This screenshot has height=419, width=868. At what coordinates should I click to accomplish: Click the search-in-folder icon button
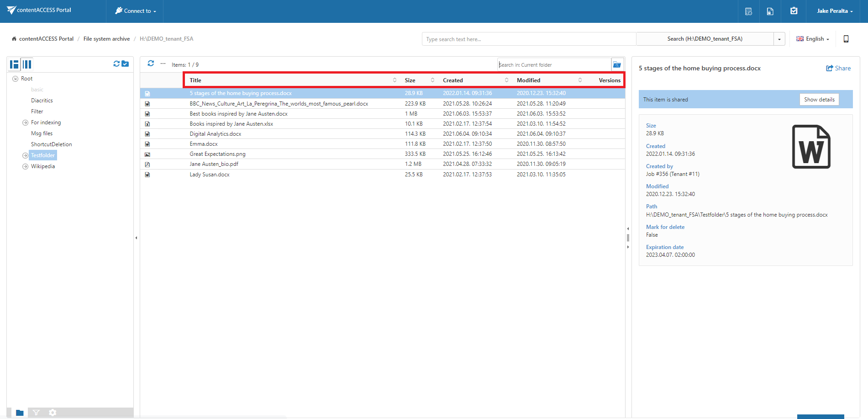(617, 65)
